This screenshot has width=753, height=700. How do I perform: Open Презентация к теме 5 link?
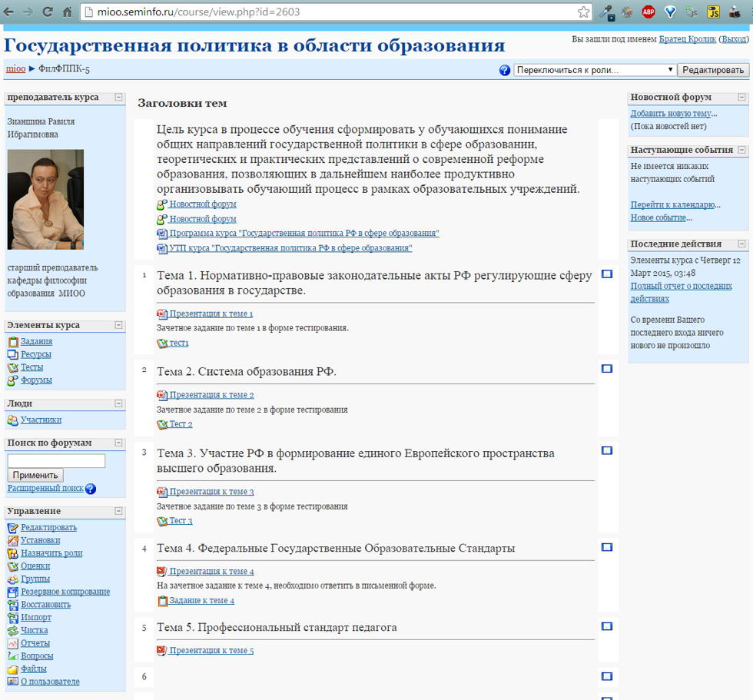coord(211,651)
